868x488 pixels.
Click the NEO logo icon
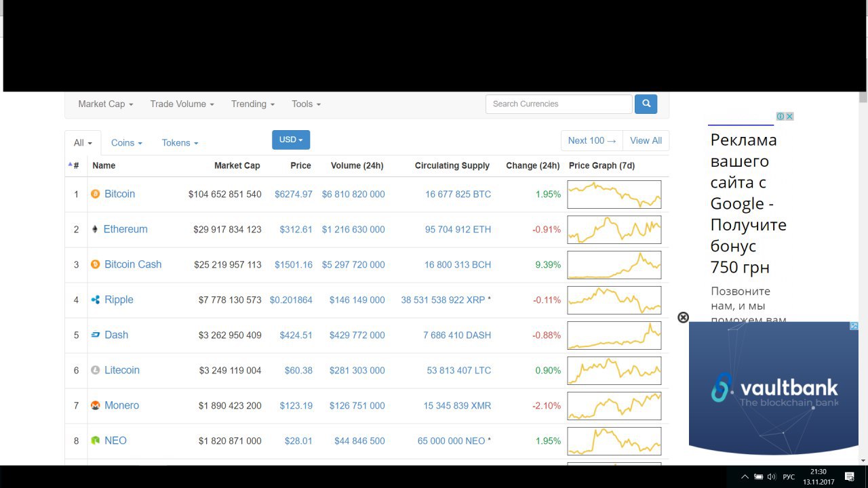tap(96, 441)
